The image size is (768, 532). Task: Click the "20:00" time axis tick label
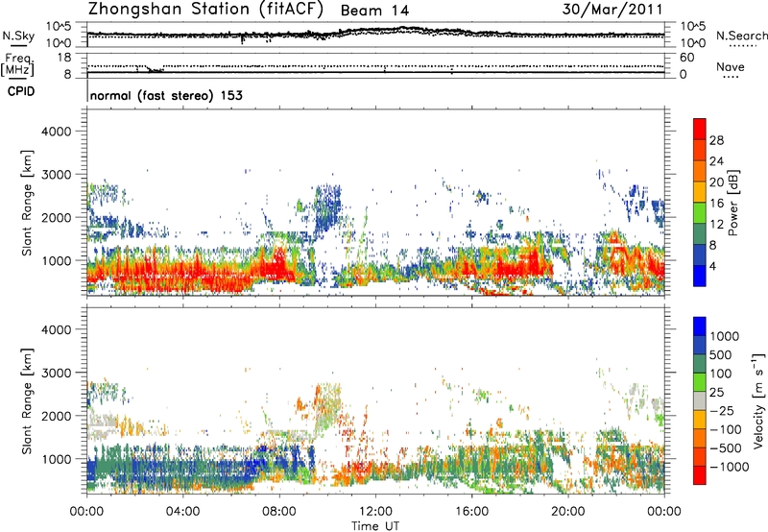568,512
